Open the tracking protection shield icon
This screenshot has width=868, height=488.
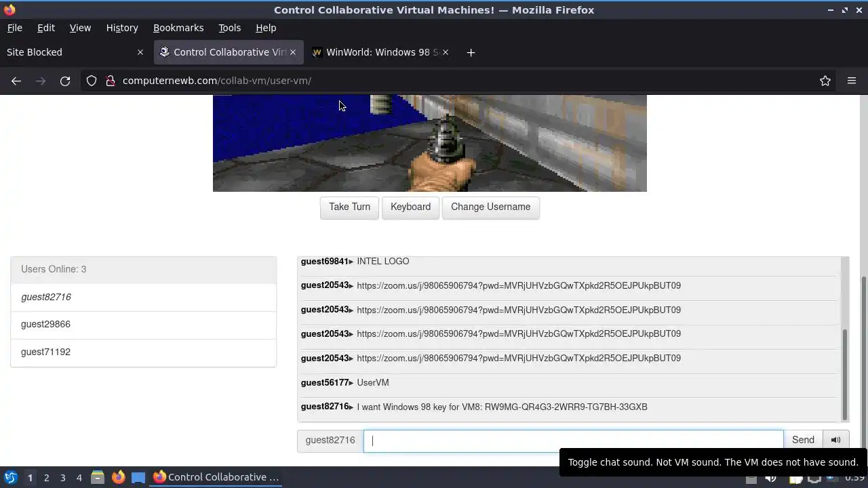tap(92, 81)
